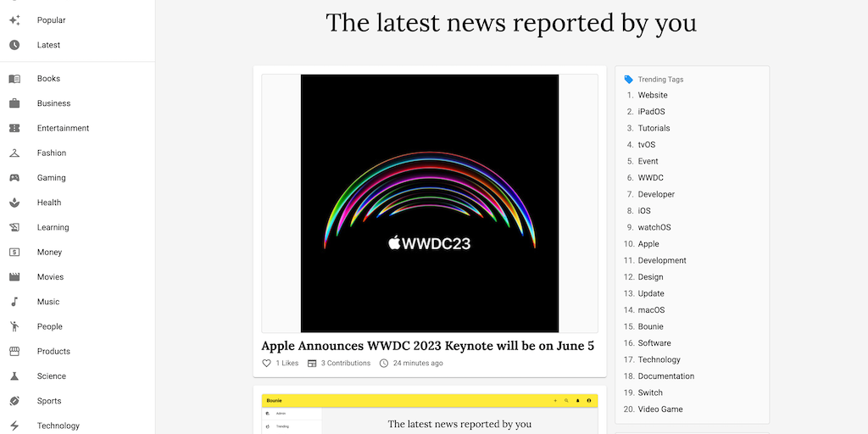This screenshot has height=434, width=868.
Task: Choose the Bounie trending tag
Action: tap(650, 326)
